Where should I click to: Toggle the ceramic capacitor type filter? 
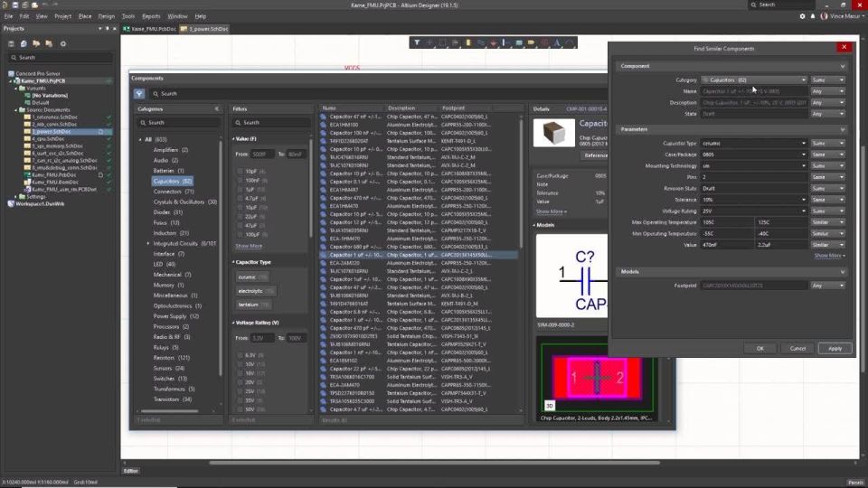coord(252,277)
